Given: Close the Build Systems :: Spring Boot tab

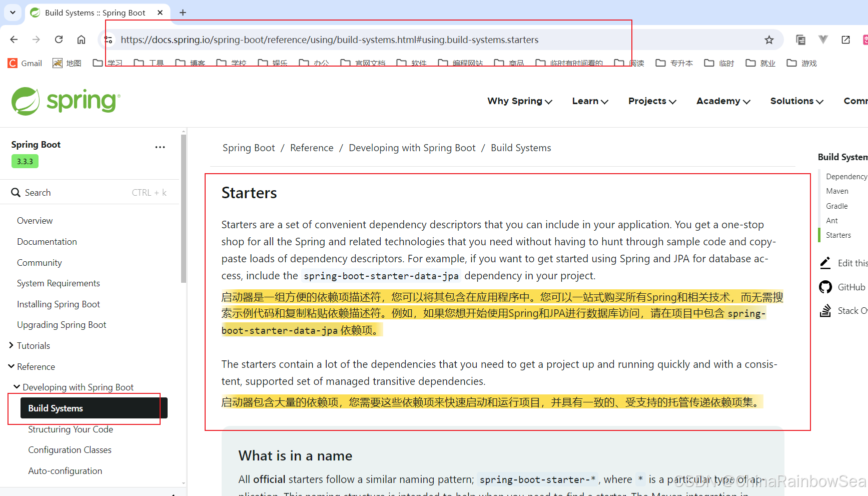Looking at the screenshot, I should [160, 13].
